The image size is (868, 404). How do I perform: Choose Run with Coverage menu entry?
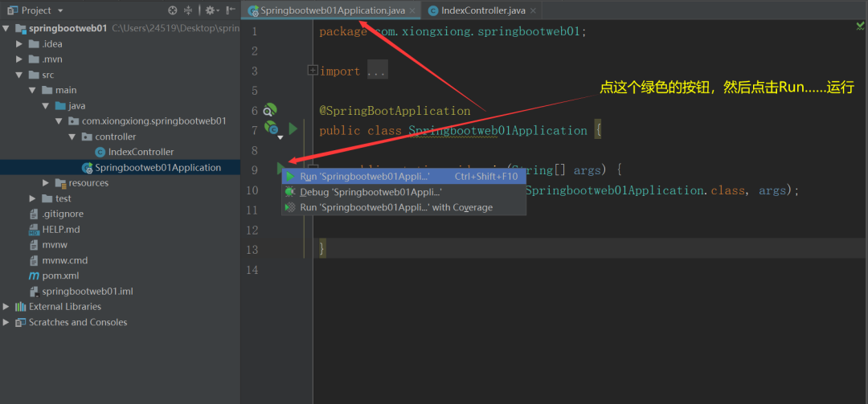coord(403,207)
